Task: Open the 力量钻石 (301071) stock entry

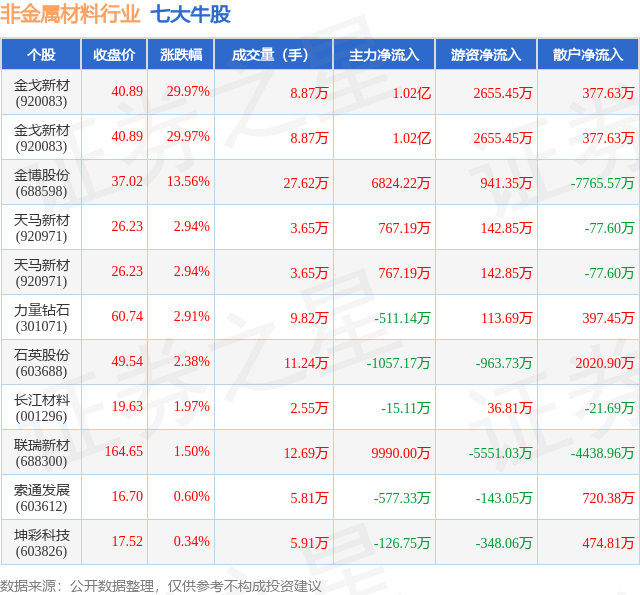Action: pos(41,318)
